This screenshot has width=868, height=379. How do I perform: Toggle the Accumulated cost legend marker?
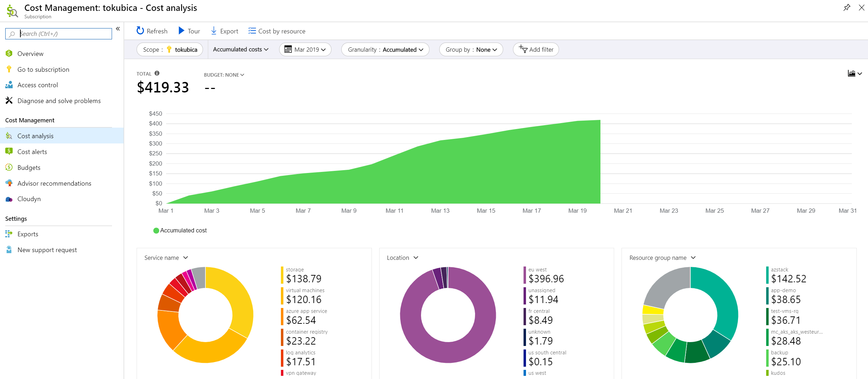point(156,231)
